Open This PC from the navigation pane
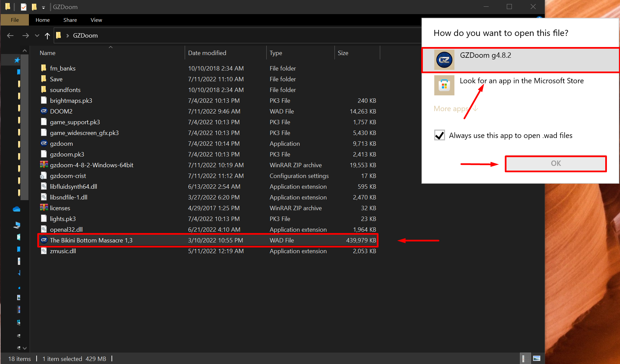Image resolution: width=620 pixels, height=364 pixels. pos(17,225)
